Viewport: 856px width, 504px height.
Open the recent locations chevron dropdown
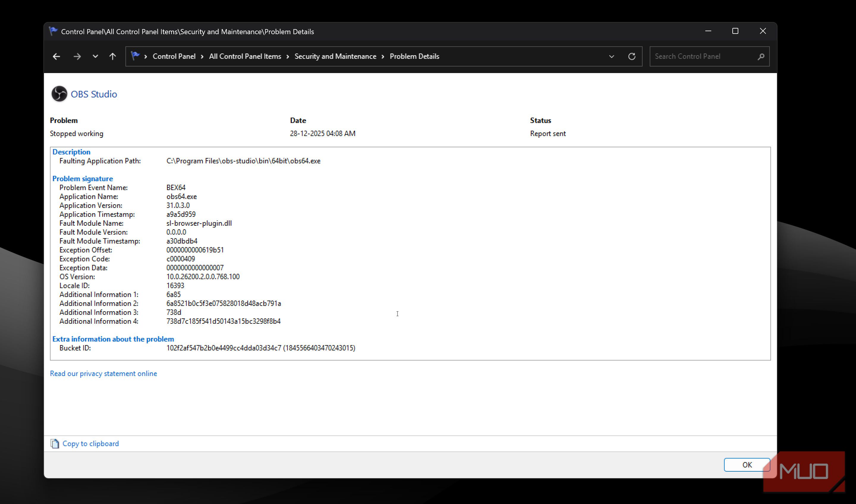[95, 56]
